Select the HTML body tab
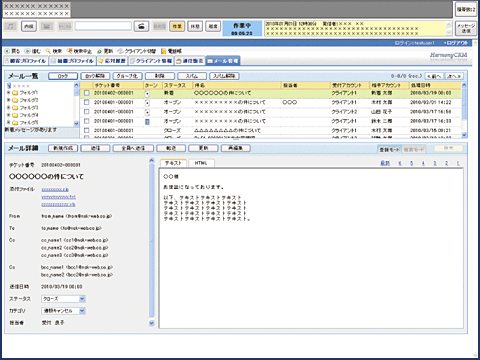 coord(201,163)
